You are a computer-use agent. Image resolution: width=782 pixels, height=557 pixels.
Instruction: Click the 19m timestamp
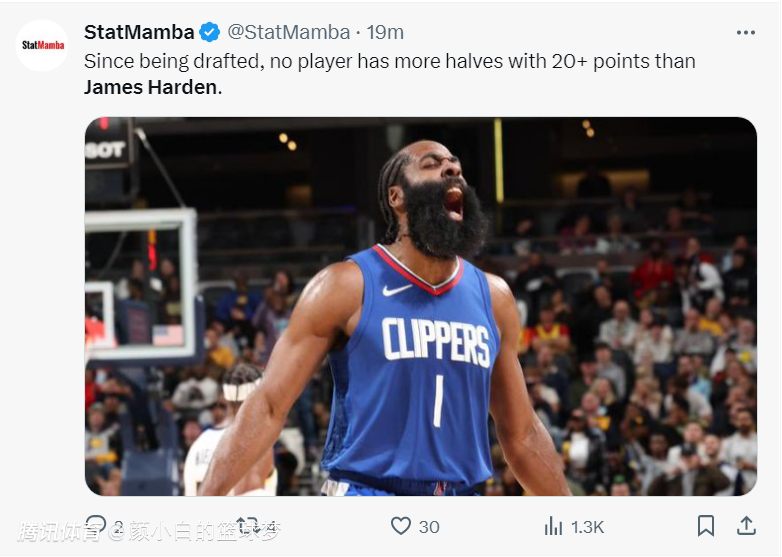click(x=385, y=33)
